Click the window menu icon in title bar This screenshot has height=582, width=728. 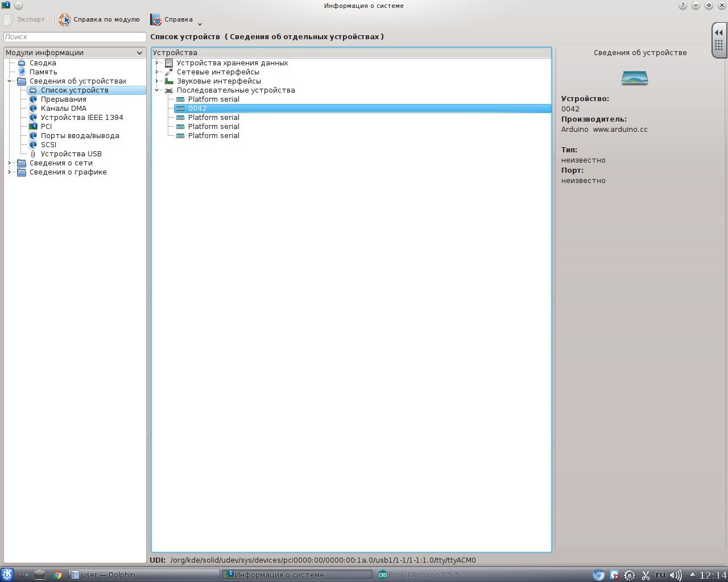[x=6, y=5]
